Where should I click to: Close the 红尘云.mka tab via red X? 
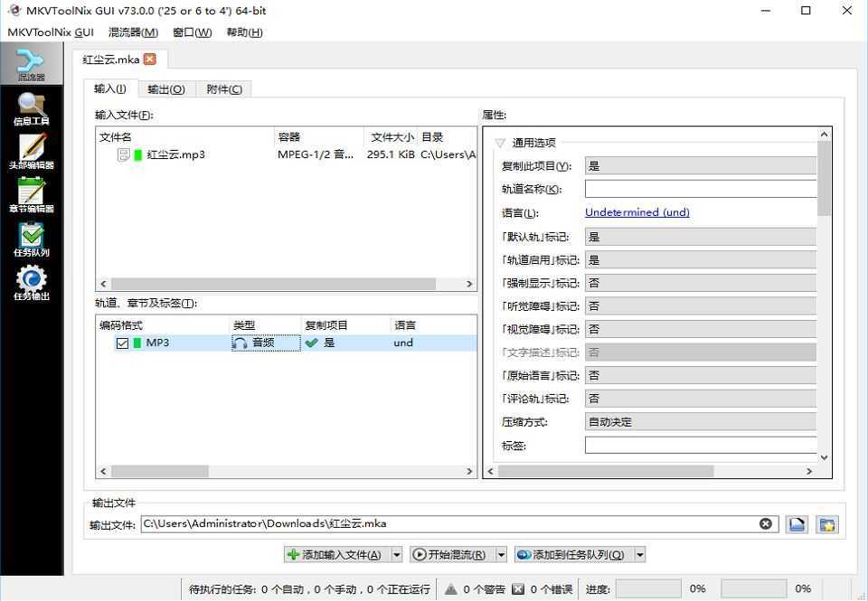pos(149,60)
